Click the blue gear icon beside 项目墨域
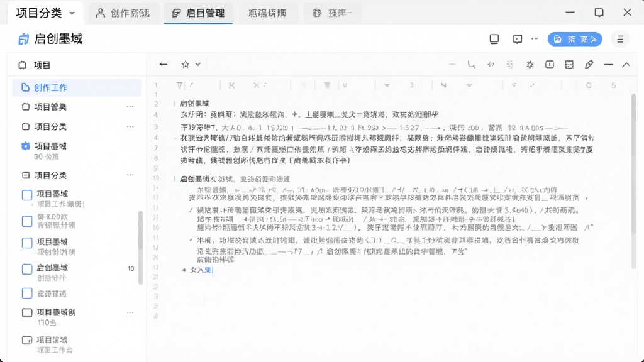The image size is (644, 362). point(25,146)
